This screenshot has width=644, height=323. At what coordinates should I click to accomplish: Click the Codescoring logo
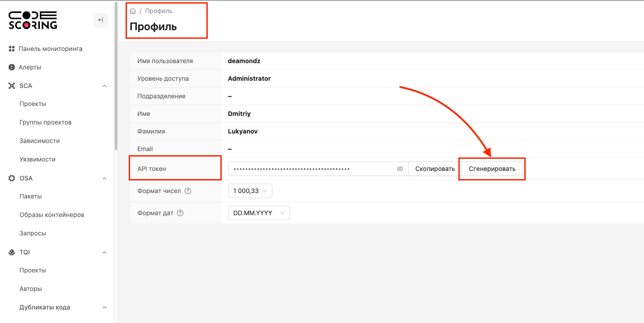coord(32,20)
